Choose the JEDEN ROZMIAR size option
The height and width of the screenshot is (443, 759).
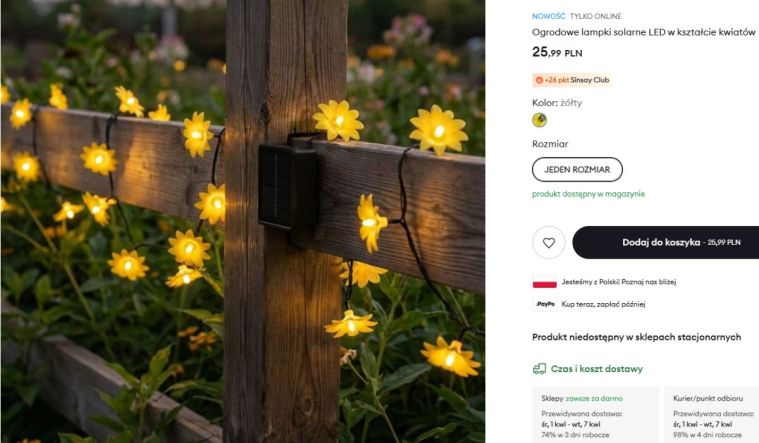click(577, 169)
